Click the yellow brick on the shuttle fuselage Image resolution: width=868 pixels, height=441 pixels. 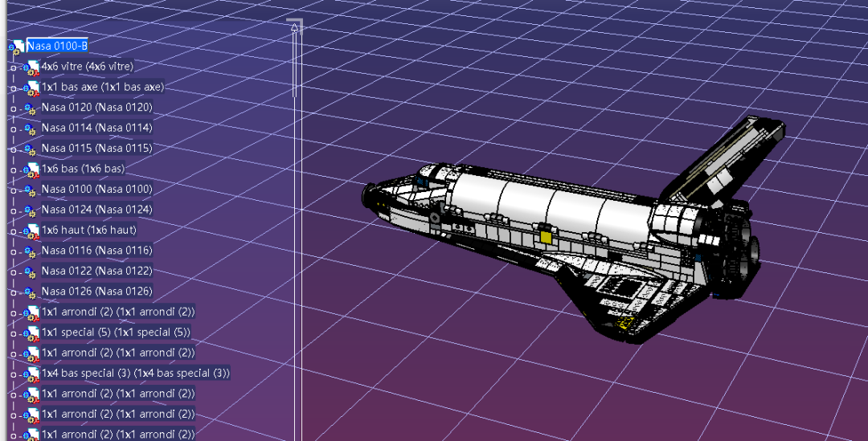[546, 238]
